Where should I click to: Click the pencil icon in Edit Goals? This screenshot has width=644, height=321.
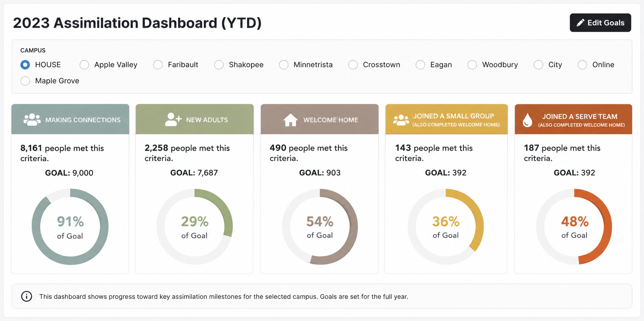click(x=580, y=23)
